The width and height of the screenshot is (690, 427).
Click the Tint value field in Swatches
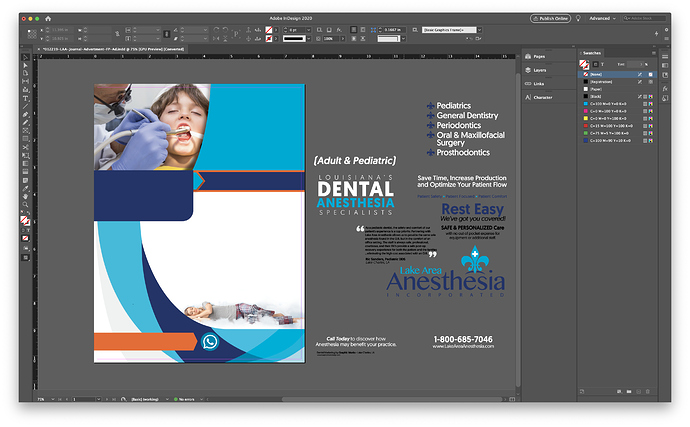pyautogui.click(x=635, y=64)
